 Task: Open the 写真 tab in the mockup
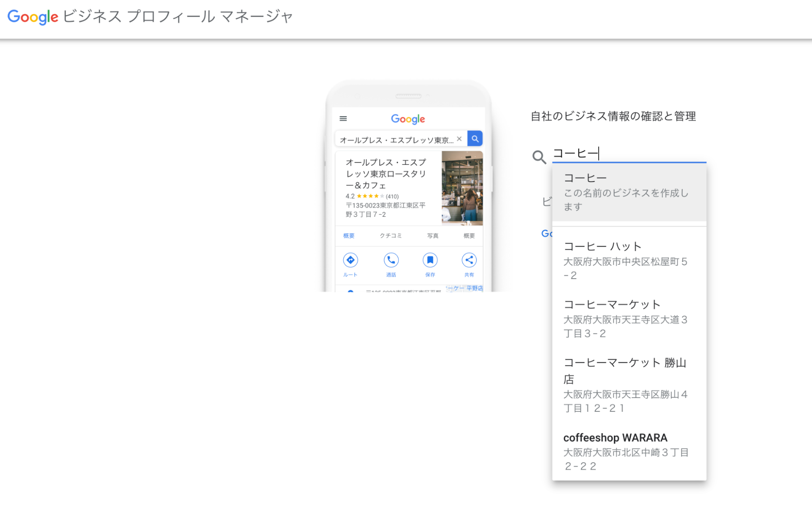pyautogui.click(x=433, y=236)
